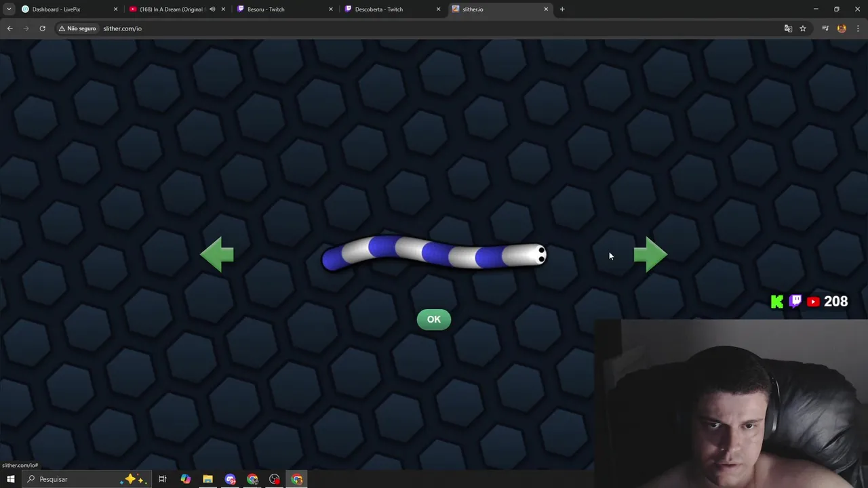Open the translate page icon
This screenshot has height=488, width=868.
point(788,28)
